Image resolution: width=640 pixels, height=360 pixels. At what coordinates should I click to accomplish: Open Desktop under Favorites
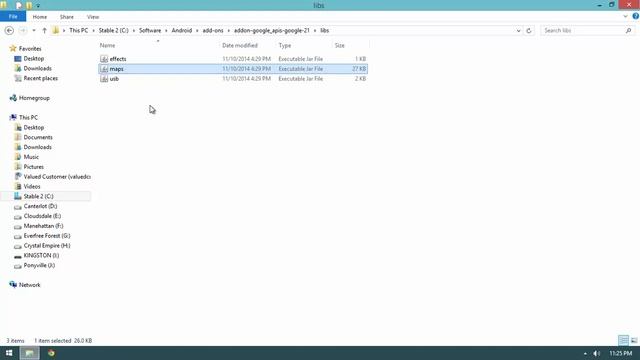[x=33, y=59]
